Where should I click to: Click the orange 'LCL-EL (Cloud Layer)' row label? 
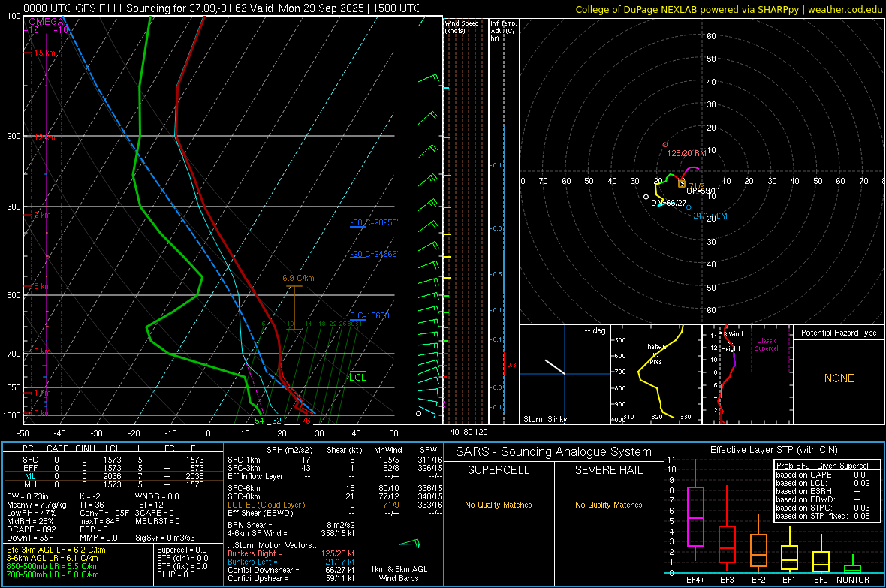(x=266, y=505)
